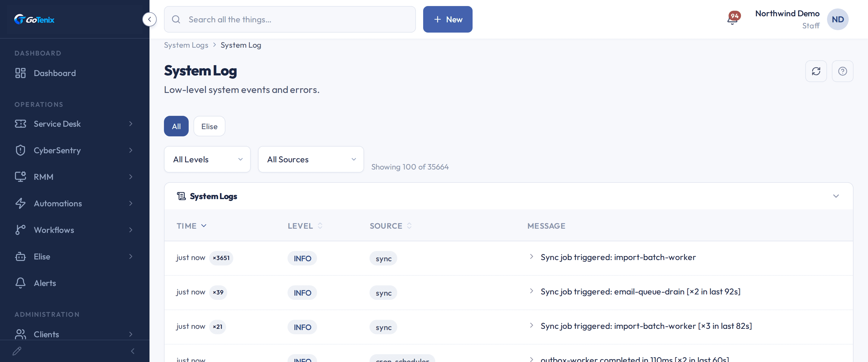The height and width of the screenshot is (362, 868).
Task: Click the Workflows branch icon
Action: [x=20, y=230]
